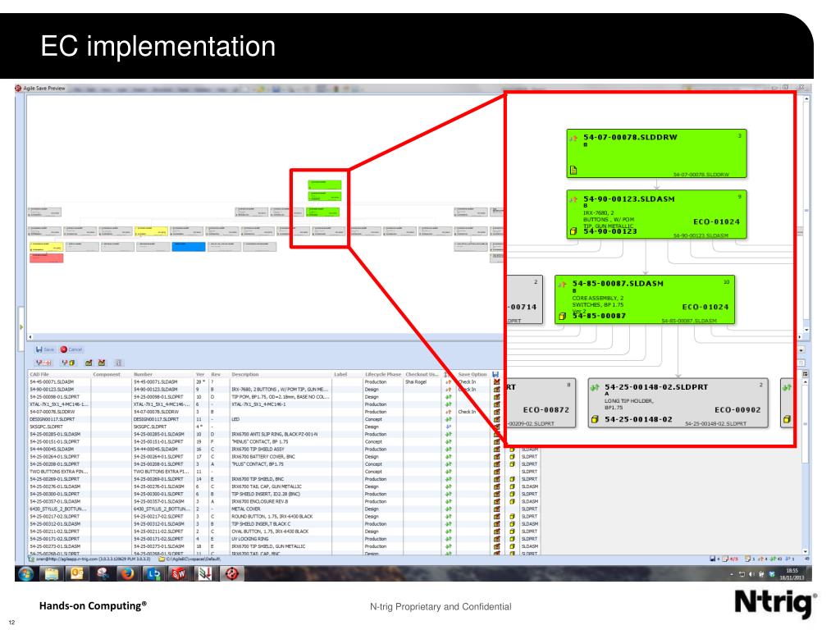The height and width of the screenshot is (630, 840).
Task: Select CAD file 54-25-00098-01.SLDPRT
Action: point(54,397)
